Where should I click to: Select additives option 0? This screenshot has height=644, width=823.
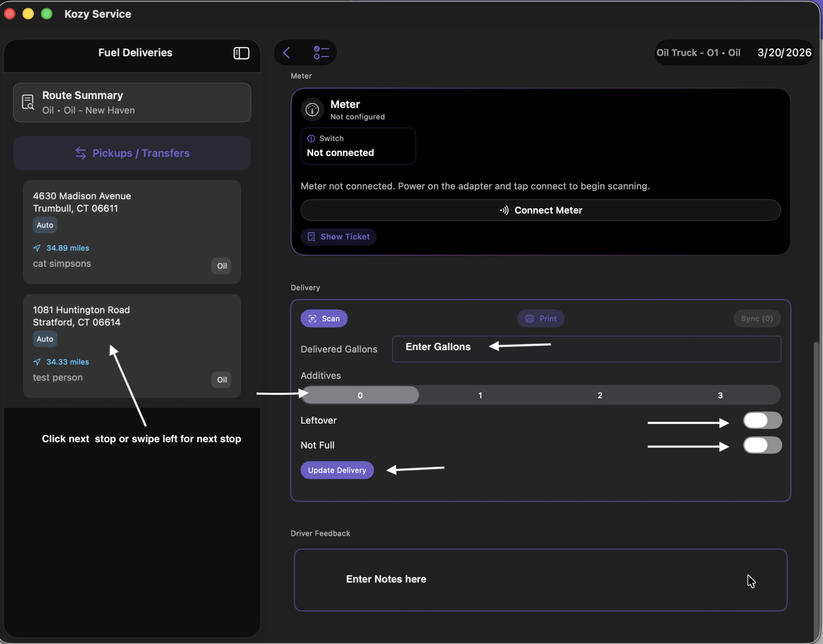360,395
